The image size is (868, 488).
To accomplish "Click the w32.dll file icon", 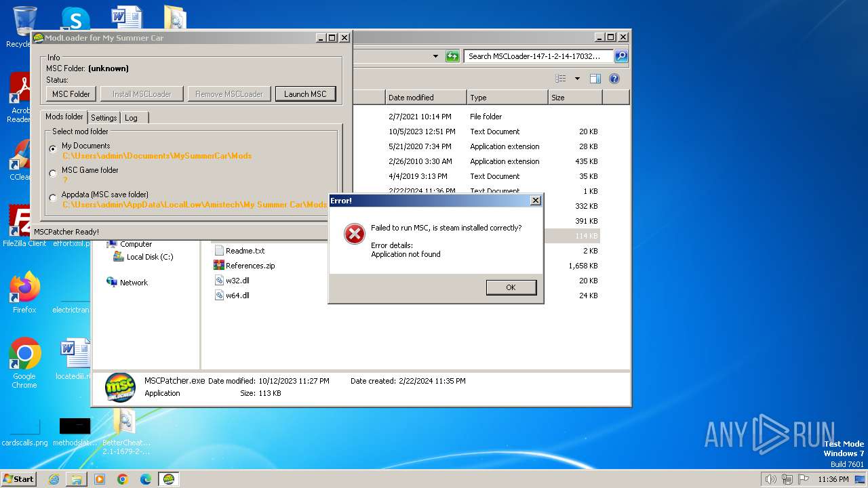I will (219, 281).
